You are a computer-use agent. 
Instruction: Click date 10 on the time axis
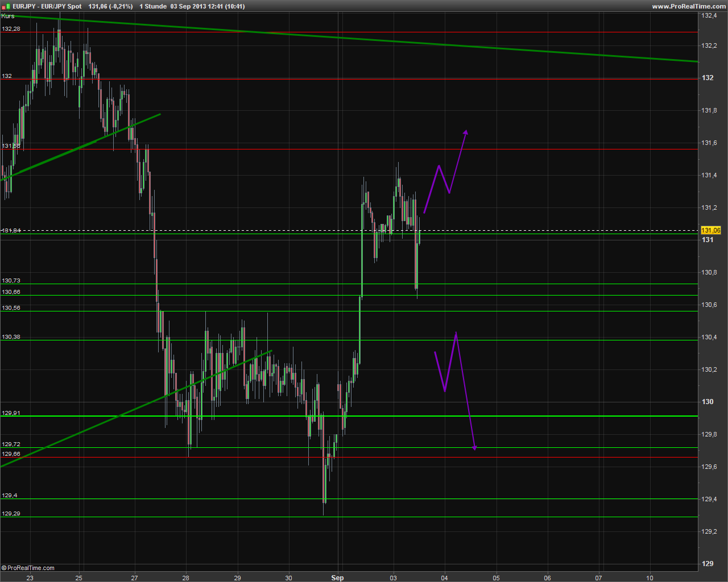tap(650, 578)
